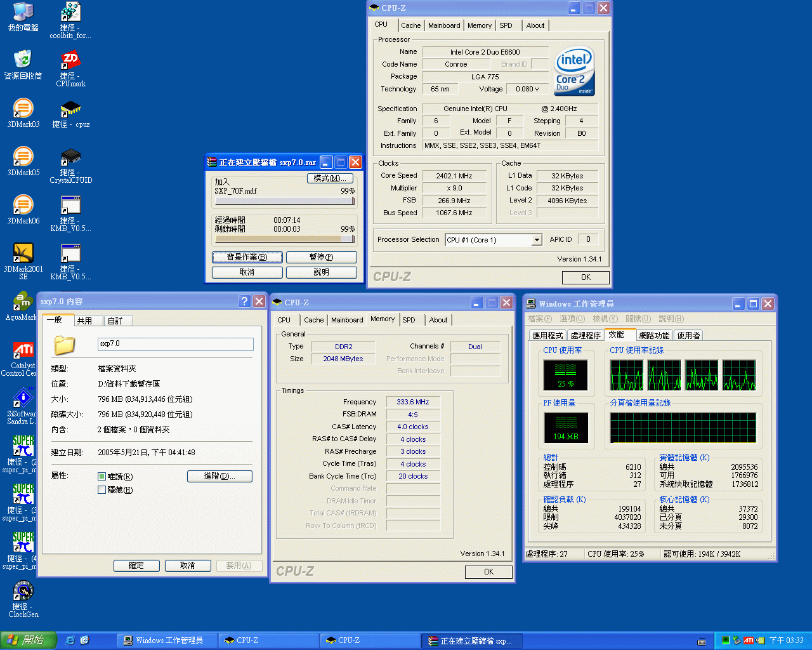
Task: Click the Help button in WinRAR dialog
Action: 322,272
